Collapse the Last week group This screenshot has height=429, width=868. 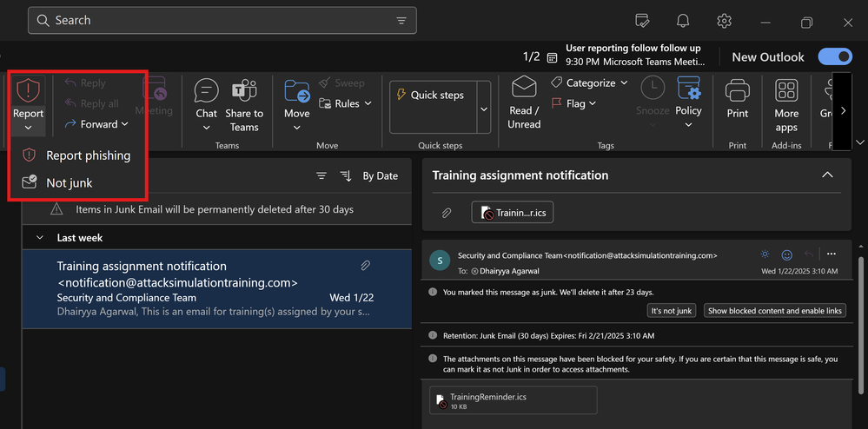point(39,237)
